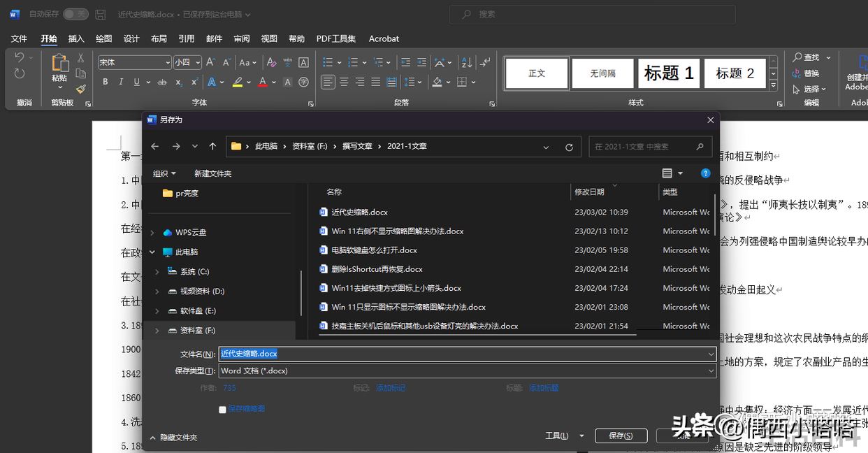Click Character Border icon

(303, 62)
